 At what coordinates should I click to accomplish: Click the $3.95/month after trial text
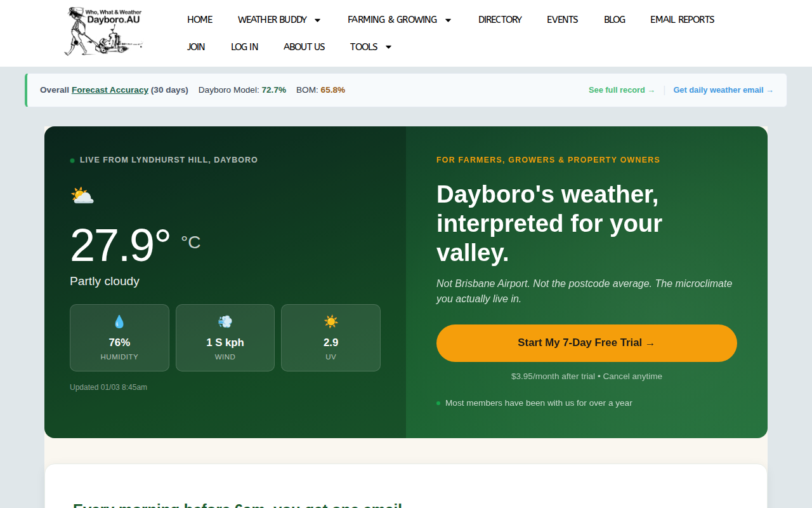[x=587, y=377]
